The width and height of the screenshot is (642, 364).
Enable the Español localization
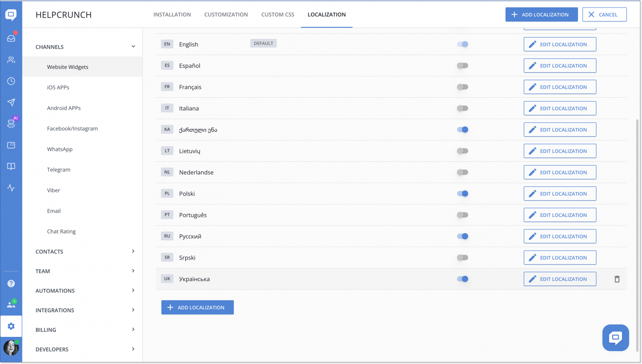click(462, 65)
